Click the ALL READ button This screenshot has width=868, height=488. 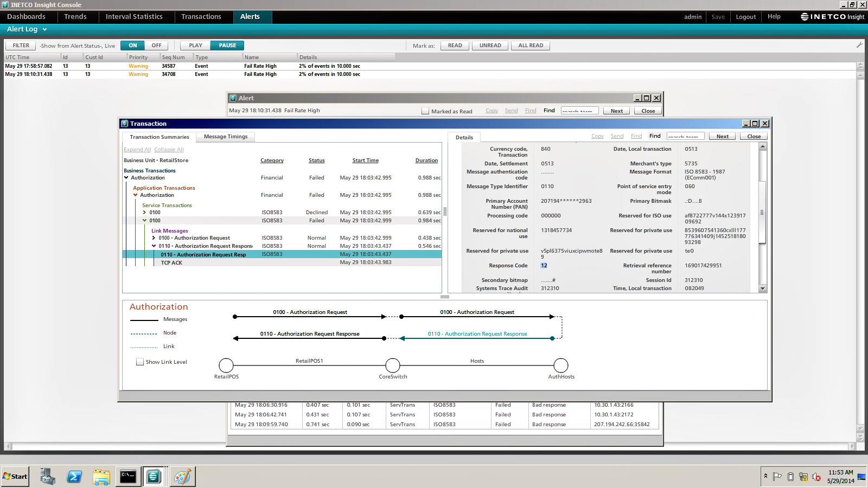coord(531,46)
